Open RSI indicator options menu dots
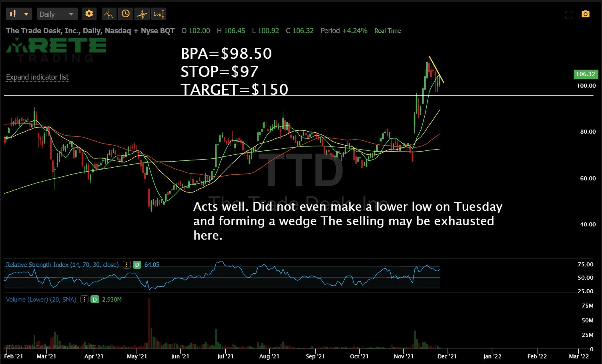Image resolution: width=602 pixels, height=364 pixels. click(x=126, y=265)
